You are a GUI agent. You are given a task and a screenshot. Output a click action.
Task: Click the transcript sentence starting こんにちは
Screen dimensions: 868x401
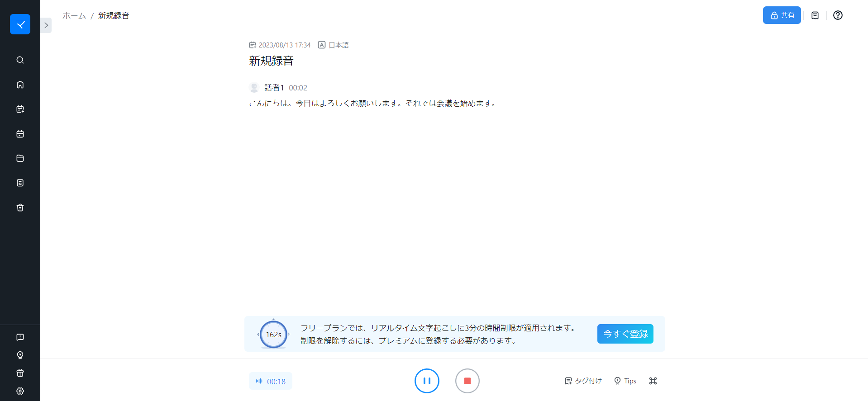[373, 104]
